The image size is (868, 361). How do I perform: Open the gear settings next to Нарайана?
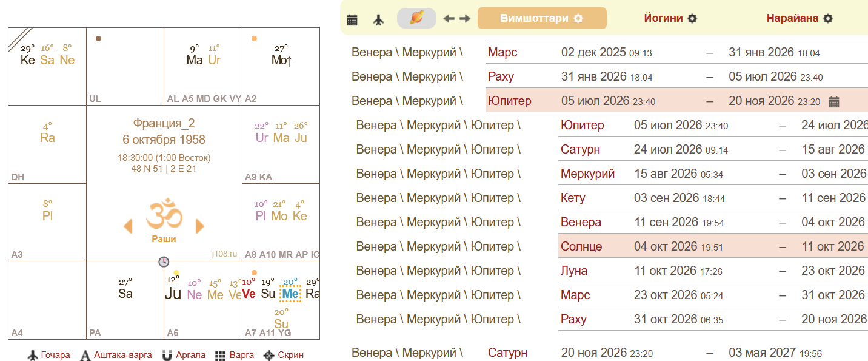(828, 18)
